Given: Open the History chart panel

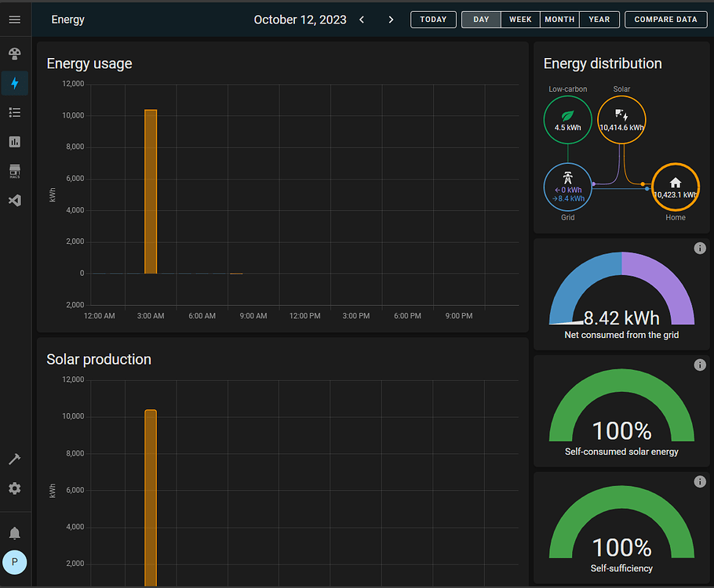Looking at the screenshot, I should tap(15, 142).
